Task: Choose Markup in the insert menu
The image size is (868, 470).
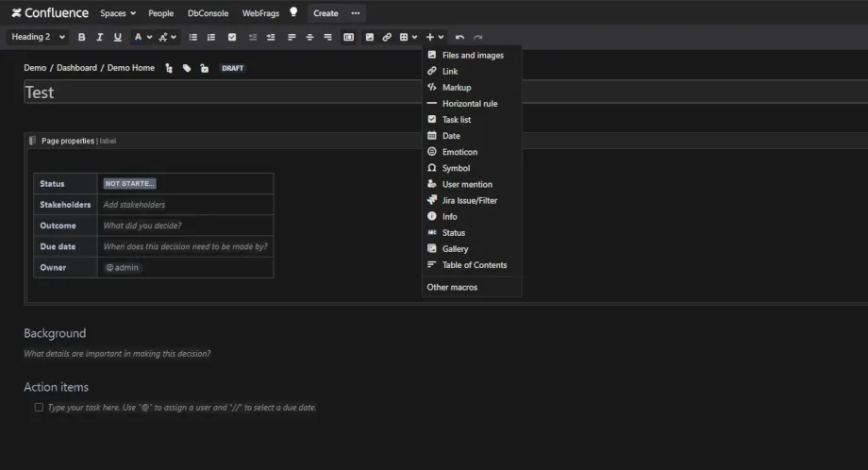Action: pos(472,88)
